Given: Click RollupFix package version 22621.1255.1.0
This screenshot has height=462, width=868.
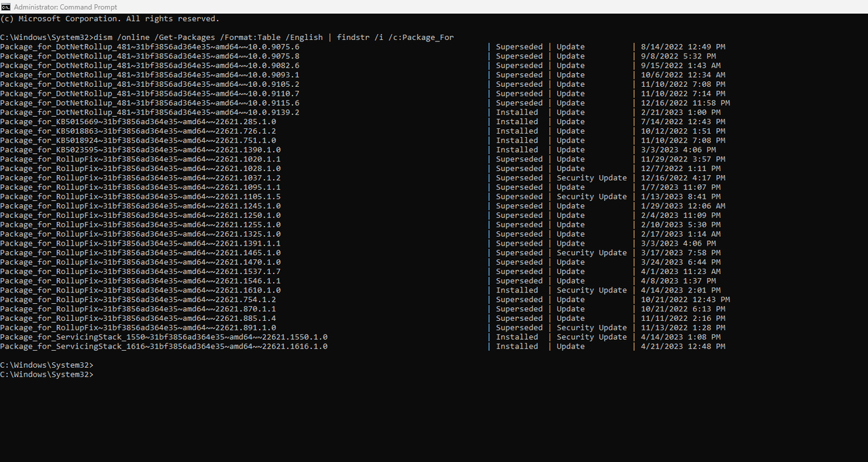Looking at the screenshot, I should [x=140, y=225].
